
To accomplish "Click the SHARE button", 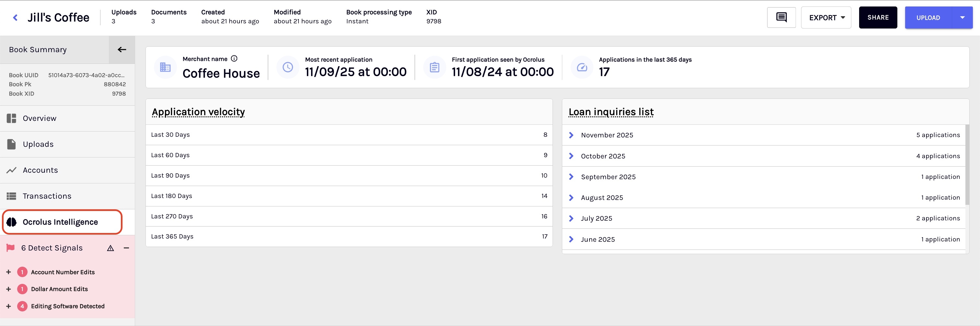I will [x=878, y=17].
